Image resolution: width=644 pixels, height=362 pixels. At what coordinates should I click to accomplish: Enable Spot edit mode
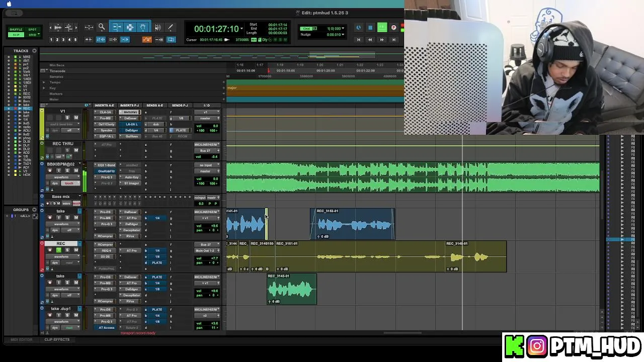[32, 30]
